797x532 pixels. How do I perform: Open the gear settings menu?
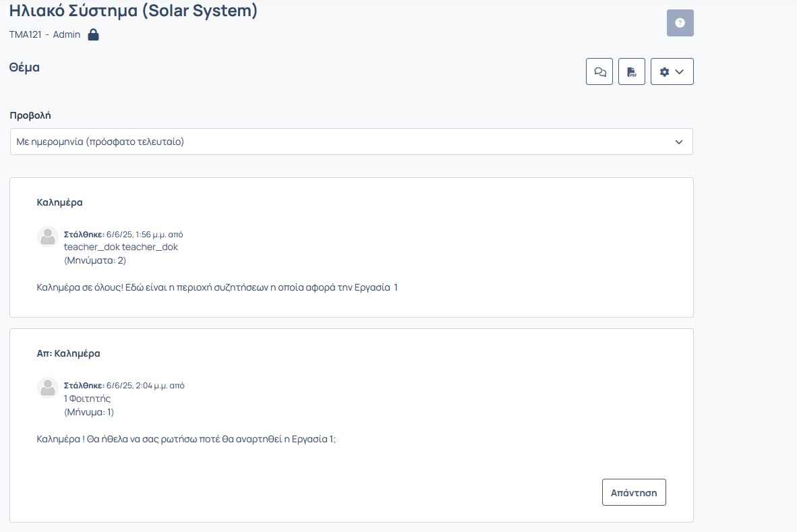(672, 71)
